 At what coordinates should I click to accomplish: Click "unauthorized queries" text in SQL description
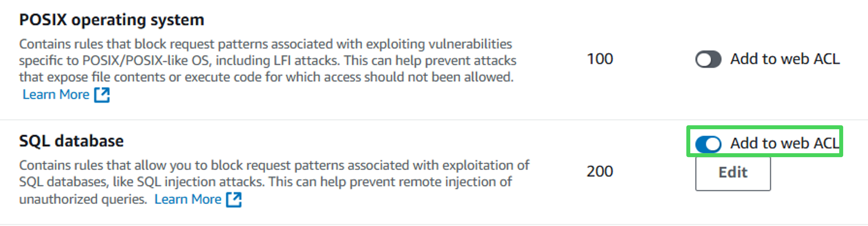[x=83, y=199]
